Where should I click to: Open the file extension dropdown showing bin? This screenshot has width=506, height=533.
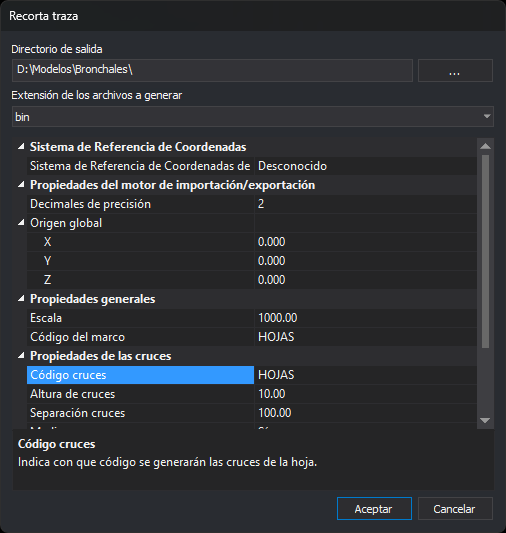point(252,117)
